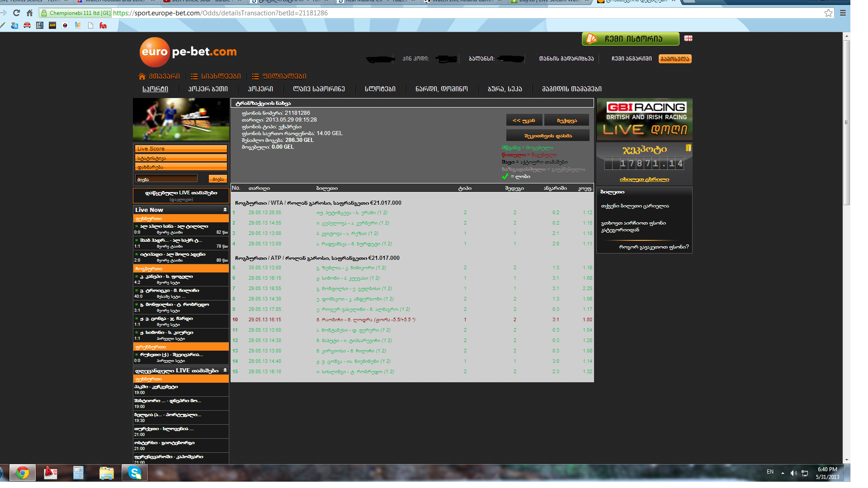Viewport: 868px width, 488px height.
Task: Click the orange home icon in the site menu
Action: pos(142,76)
